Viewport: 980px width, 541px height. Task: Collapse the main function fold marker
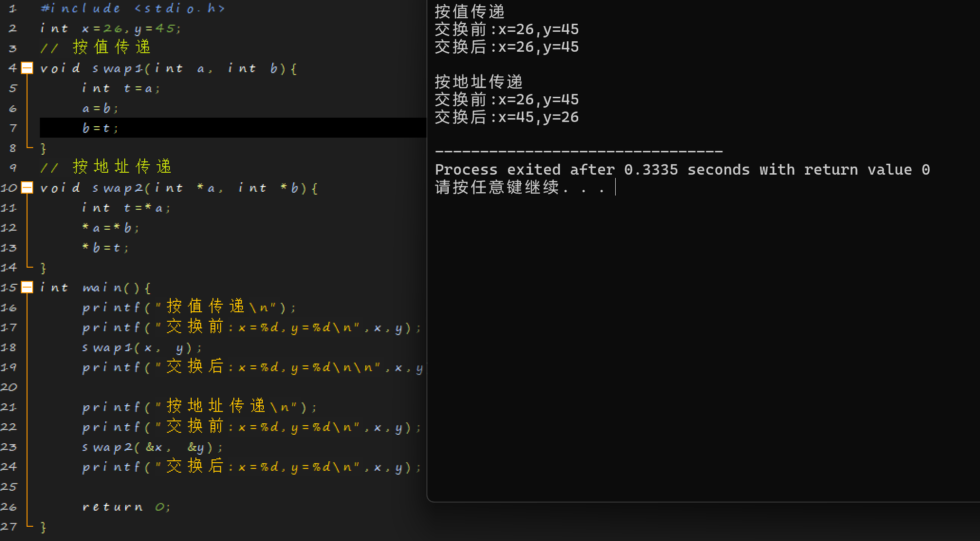point(28,288)
